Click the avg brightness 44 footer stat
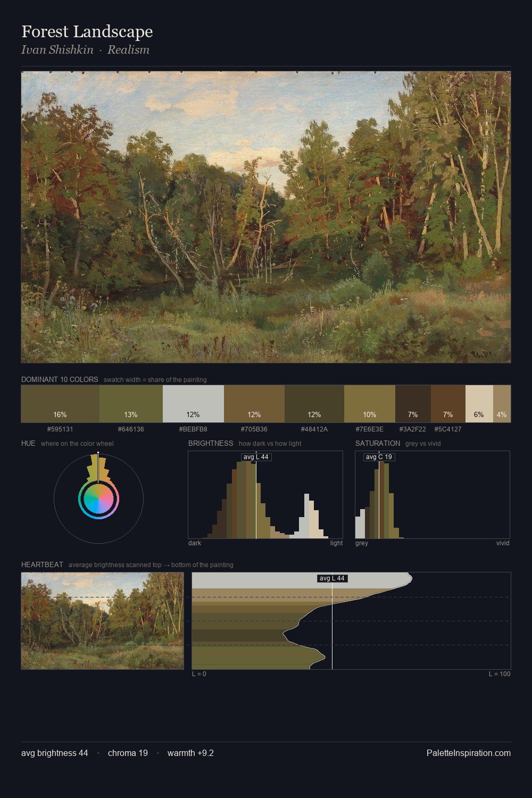 [x=55, y=753]
